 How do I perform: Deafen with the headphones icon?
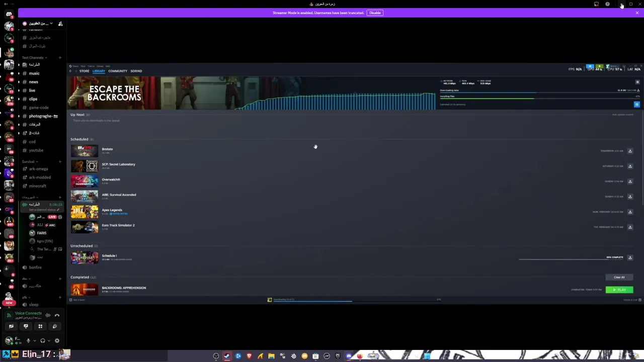pyautogui.click(x=42, y=341)
